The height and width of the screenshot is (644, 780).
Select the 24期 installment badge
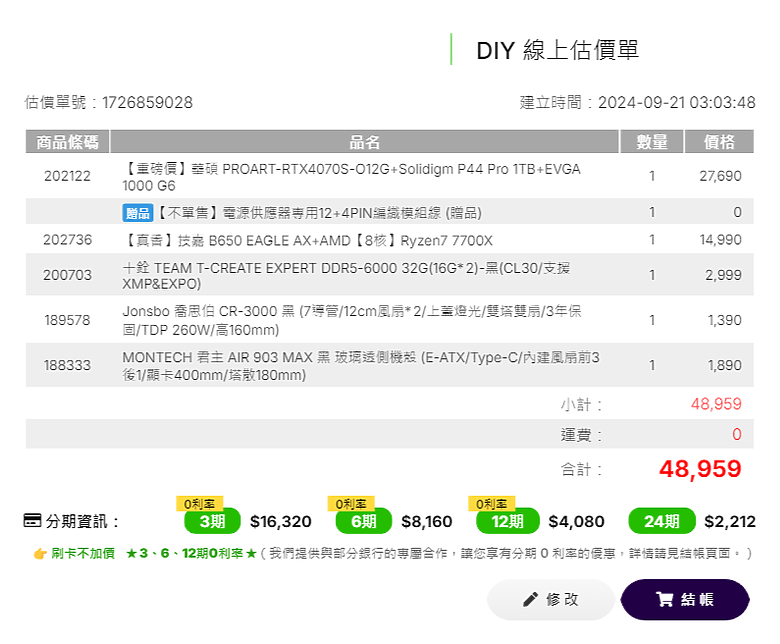pos(662,521)
